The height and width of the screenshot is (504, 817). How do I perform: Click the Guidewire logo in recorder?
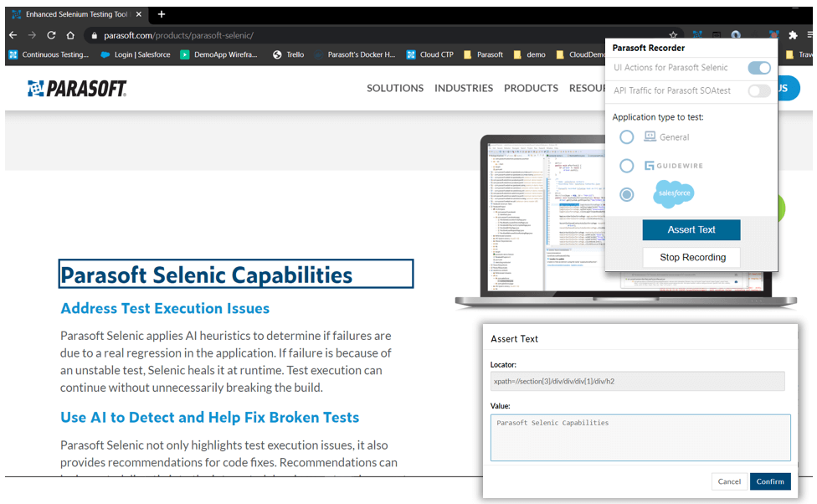click(674, 166)
